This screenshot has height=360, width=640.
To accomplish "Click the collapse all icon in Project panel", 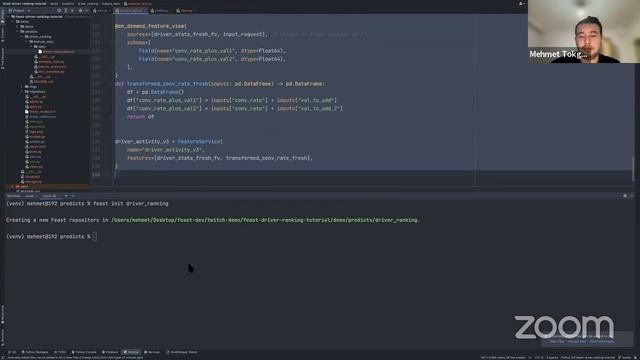I will pyautogui.click(x=73, y=11).
